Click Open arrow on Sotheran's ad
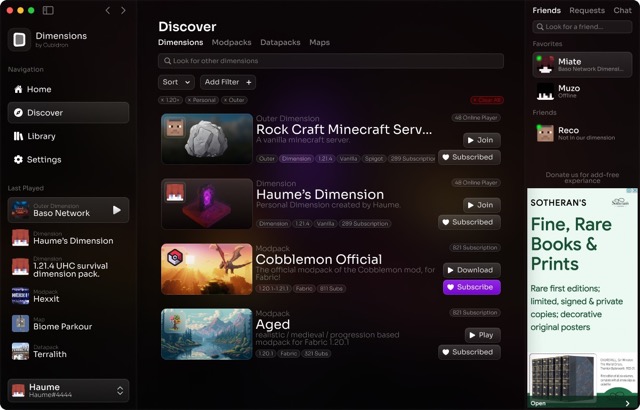This screenshot has height=410, width=640. tap(627, 403)
